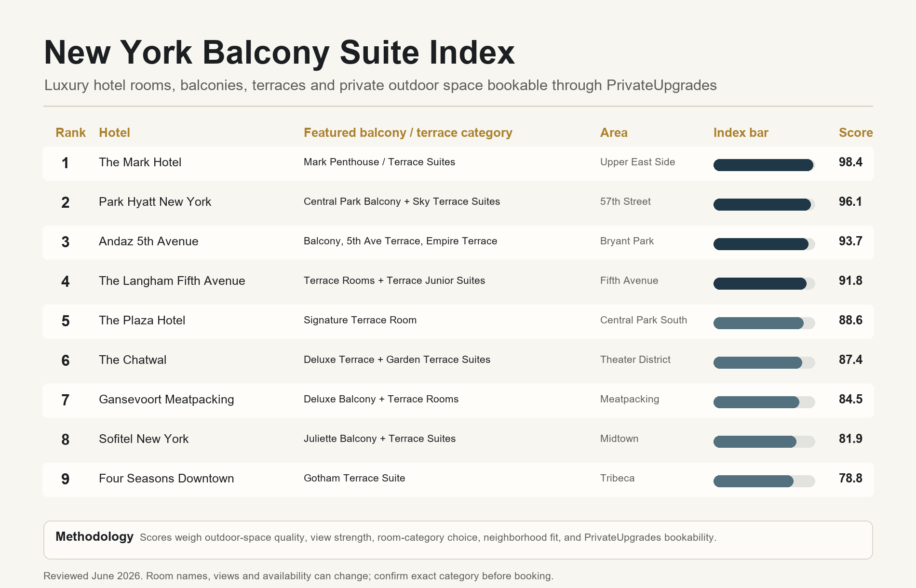The image size is (916, 588).
Task: Click the Featured balcony / terrace category header
Action: coord(408,133)
